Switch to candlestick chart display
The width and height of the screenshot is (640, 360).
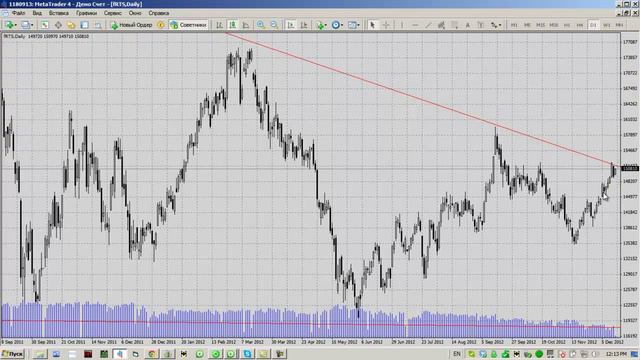(x=233, y=25)
